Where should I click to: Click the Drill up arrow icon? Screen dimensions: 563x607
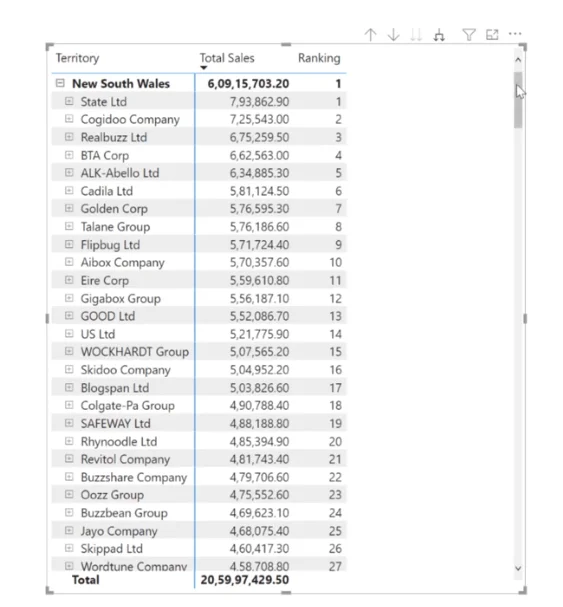(x=371, y=35)
